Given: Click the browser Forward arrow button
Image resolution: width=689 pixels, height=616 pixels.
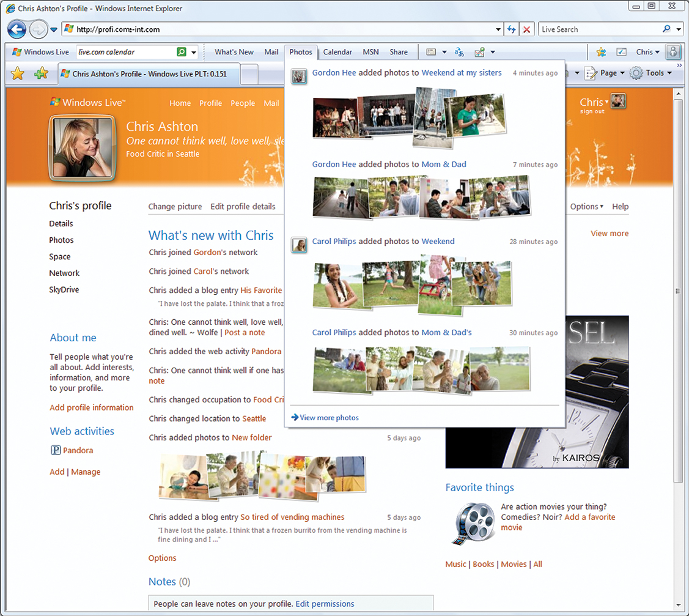Looking at the screenshot, I should [x=39, y=29].
